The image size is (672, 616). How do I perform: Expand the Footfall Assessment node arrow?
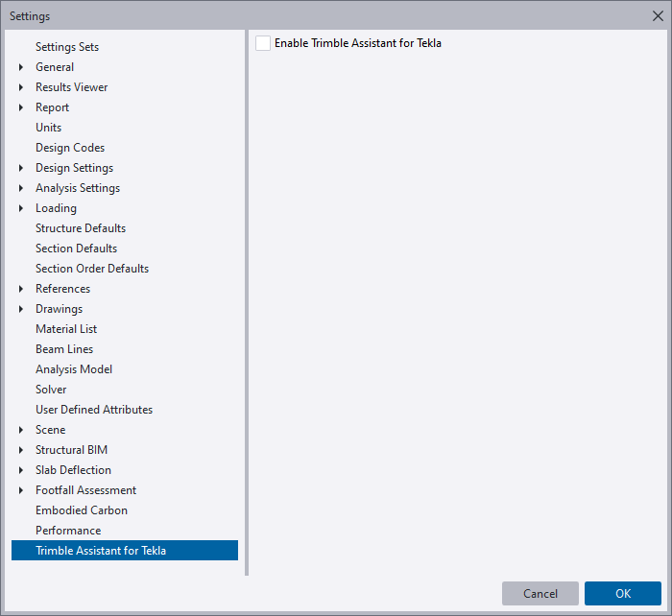pos(20,490)
